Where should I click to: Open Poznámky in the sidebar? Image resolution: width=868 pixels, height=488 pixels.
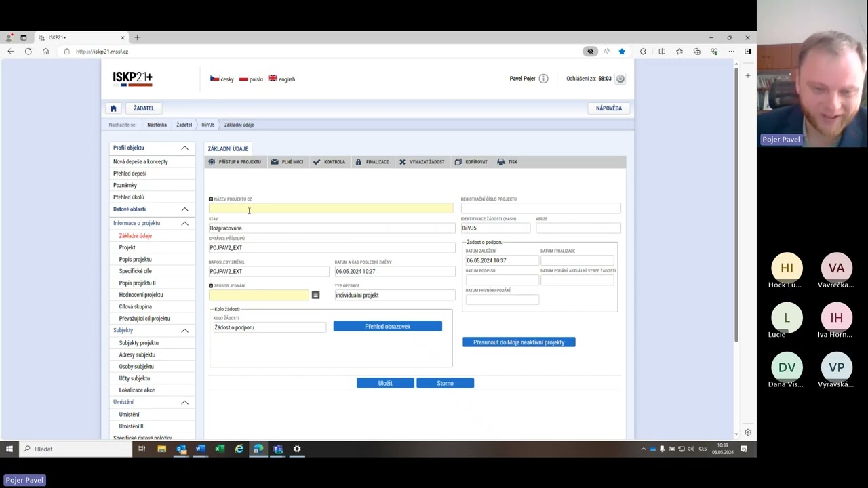coord(125,185)
